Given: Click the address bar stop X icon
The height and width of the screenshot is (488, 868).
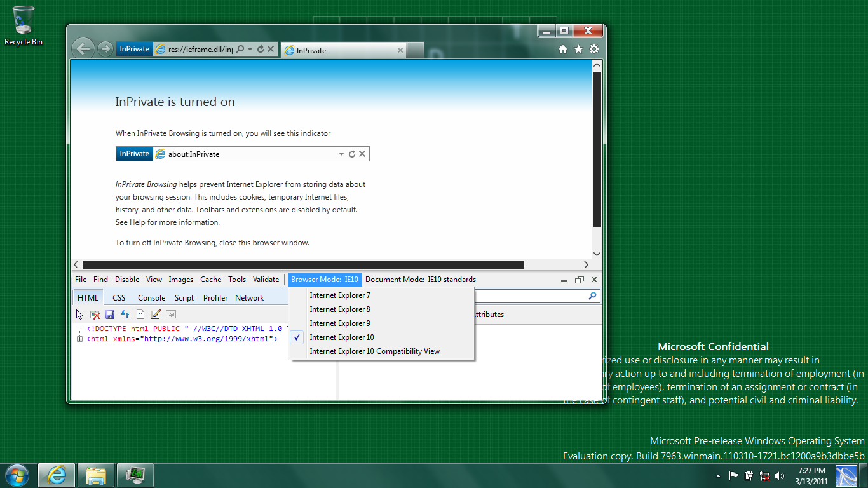Looking at the screenshot, I should tap(271, 49).
